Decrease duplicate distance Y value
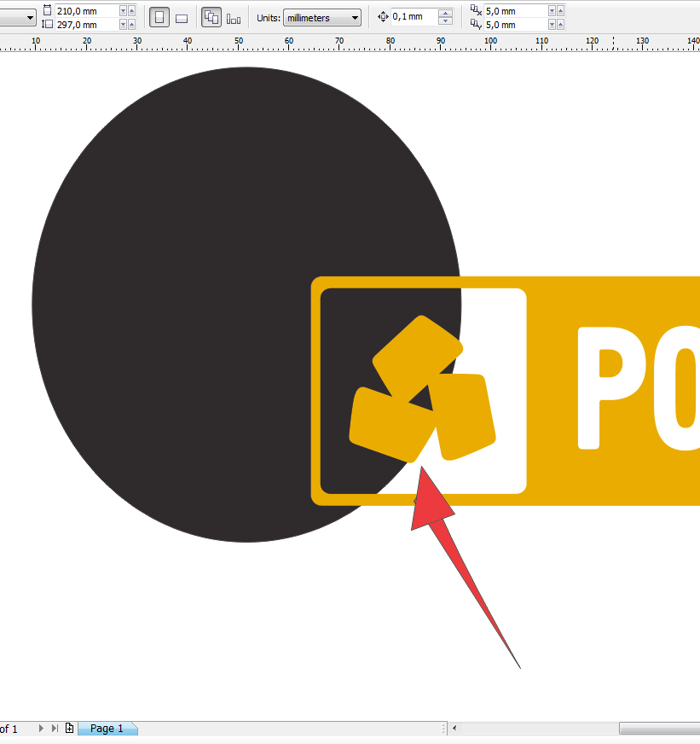 tap(552, 25)
